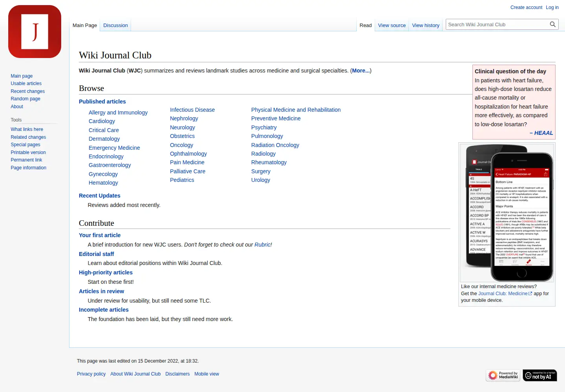The height and width of the screenshot is (392, 565).
Task: Open the Rubric link
Action: coord(262,245)
